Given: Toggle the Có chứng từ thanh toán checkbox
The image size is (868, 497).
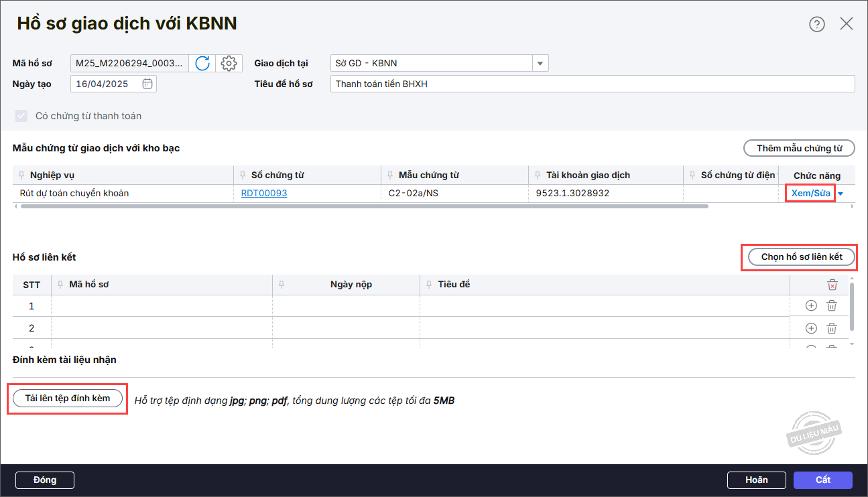Looking at the screenshot, I should pyautogui.click(x=21, y=116).
